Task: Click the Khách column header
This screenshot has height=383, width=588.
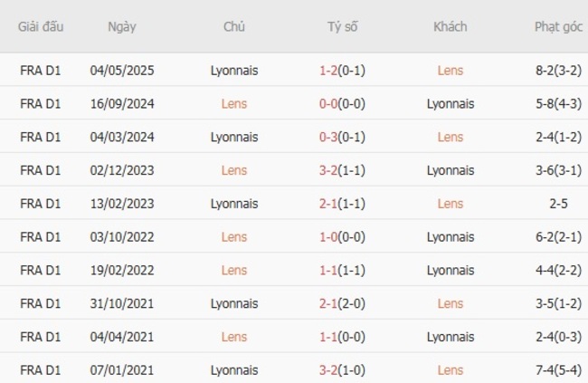Action: (450, 26)
